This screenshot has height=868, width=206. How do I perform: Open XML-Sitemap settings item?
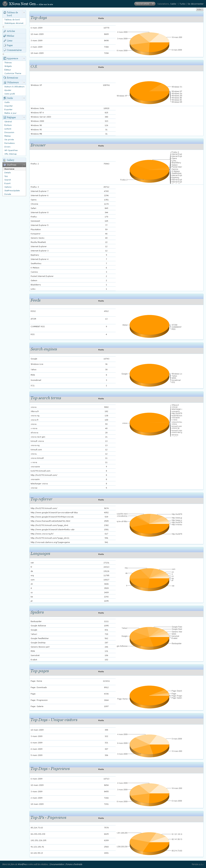coord(10,154)
